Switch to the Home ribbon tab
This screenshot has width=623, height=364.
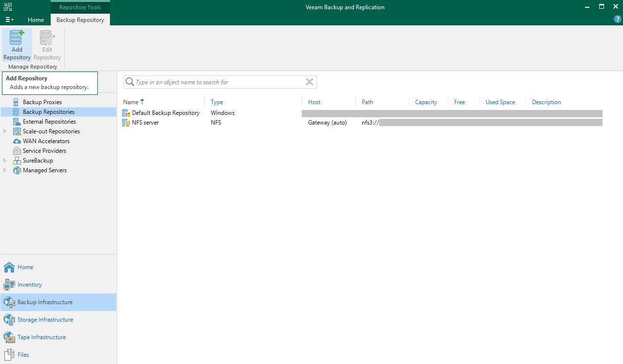pyautogui.click(x=36, y=20)
